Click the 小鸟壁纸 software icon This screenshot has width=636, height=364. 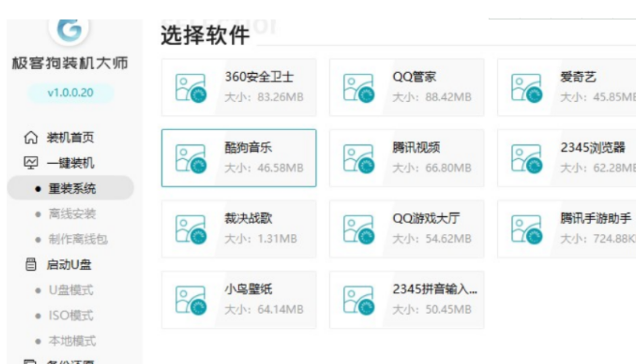[x=190, y=300]
